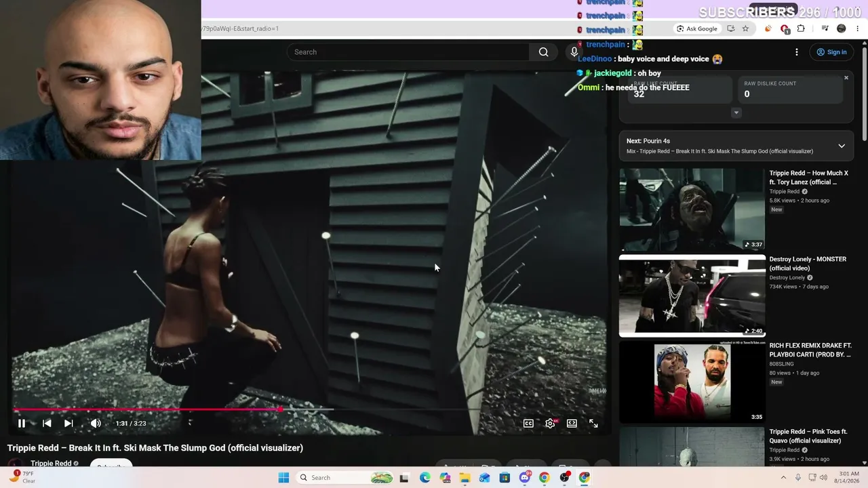Open the Chrome profile avatar

coord(842,28)
